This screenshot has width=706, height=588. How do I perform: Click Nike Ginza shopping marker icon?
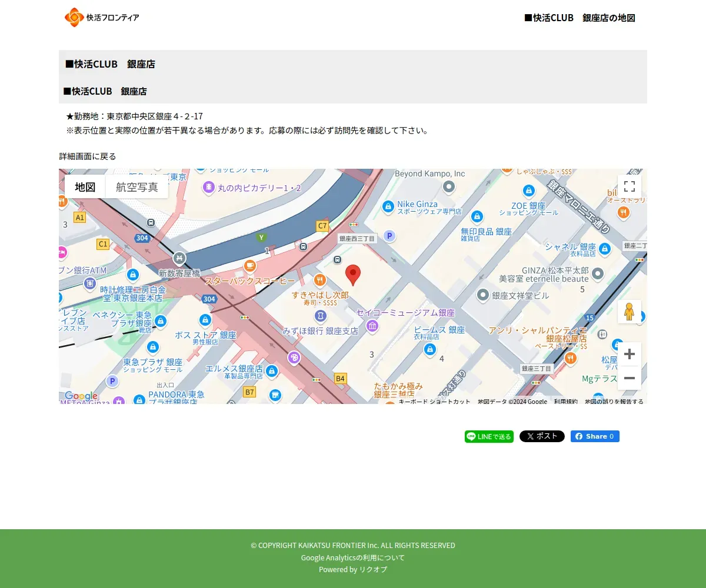click(388, 206)
